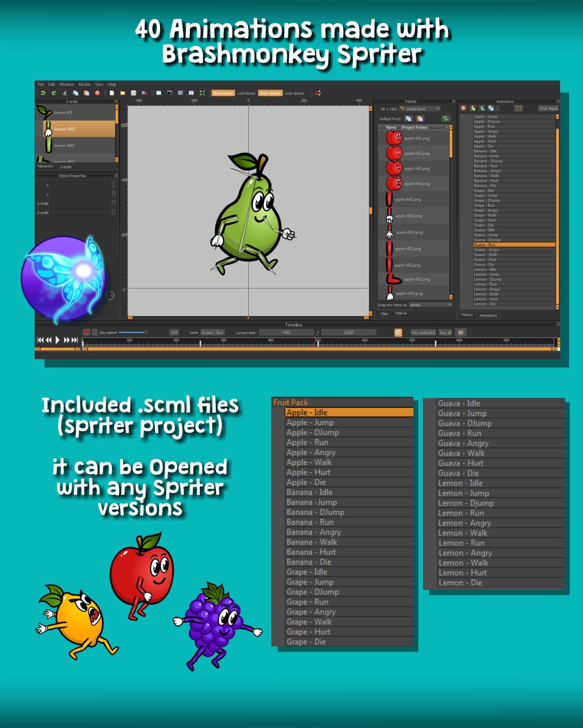This screenshot has width=583, height=728.
Task: Click the clone animation icon in Animations panel
Action: point(491,108)
